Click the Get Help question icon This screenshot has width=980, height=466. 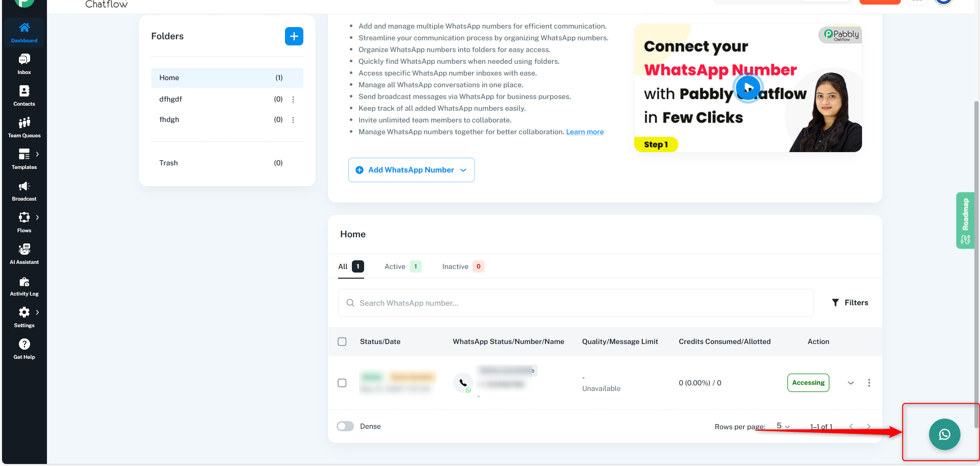(24, 344)
